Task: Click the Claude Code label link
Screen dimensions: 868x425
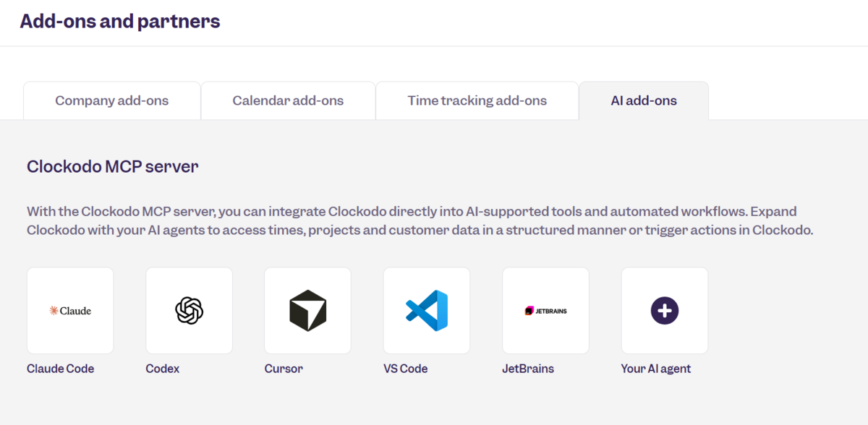Action: click(61, 369)
